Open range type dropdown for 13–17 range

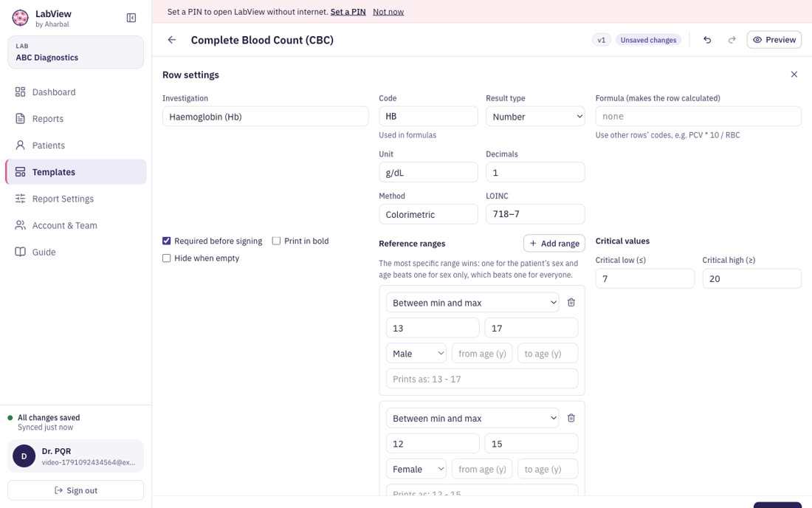[x=472, y=303]
